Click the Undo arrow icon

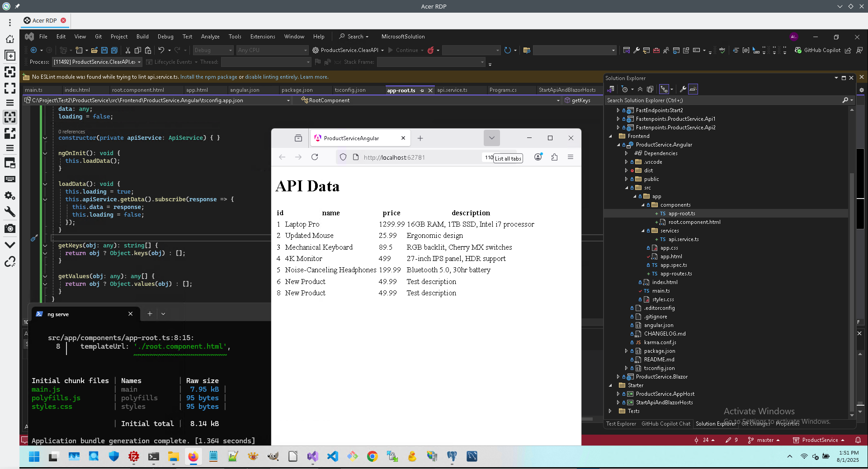tap(161, 50)
